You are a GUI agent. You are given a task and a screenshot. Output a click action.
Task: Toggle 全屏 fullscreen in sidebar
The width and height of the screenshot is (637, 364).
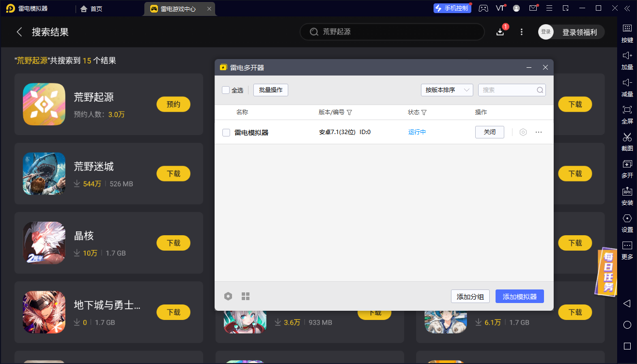pyautogui.click(x=627, y=115)
